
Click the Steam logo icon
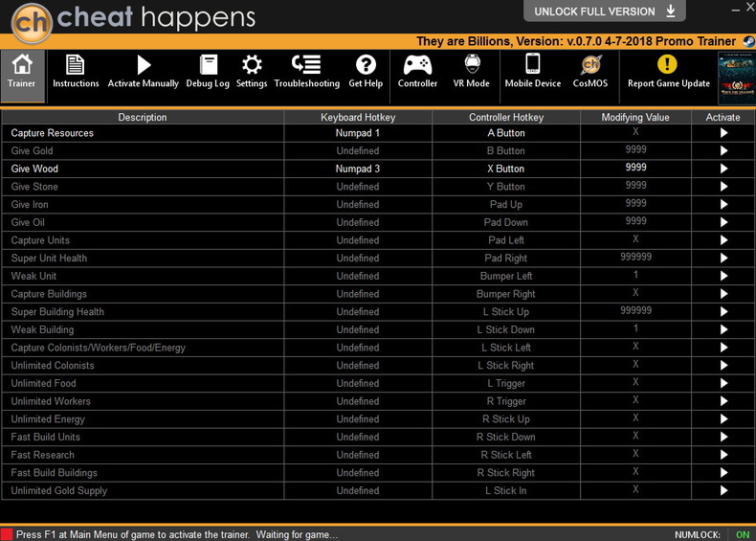[749, 41]
